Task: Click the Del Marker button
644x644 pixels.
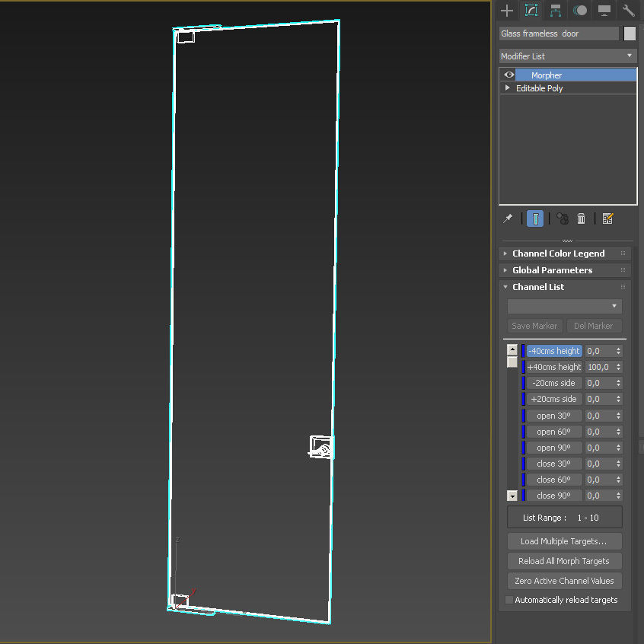Action: coord(594,326)
